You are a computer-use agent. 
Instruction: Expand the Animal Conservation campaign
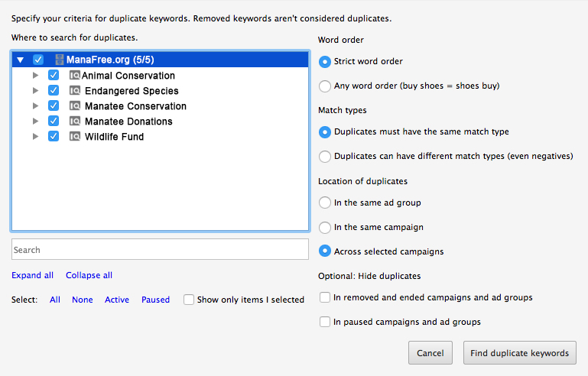[x=35, y=76]
